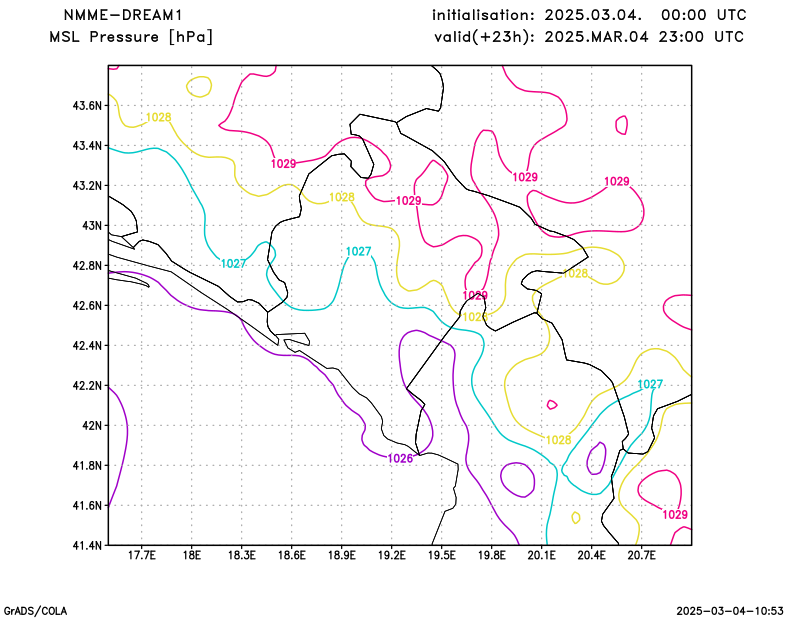Click the purple 1026 contour label
Image resolution: width=800 pixels, height=618 pixels.
[401, 459]
